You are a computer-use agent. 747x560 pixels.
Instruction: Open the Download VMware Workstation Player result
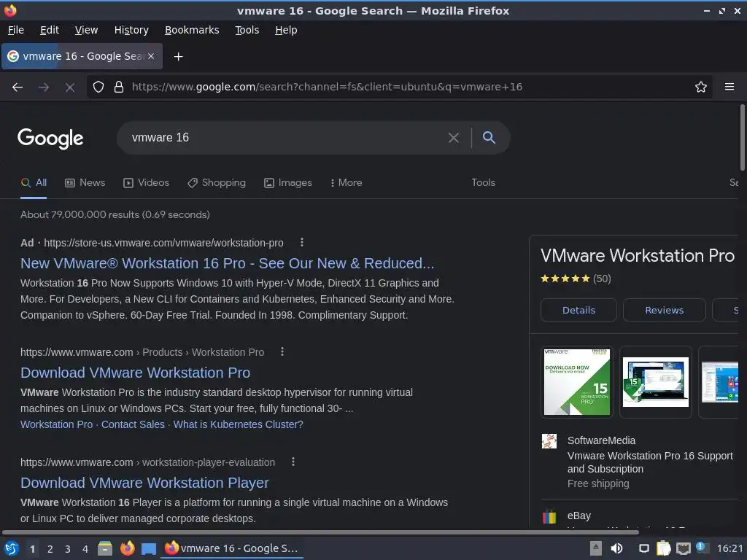[144, 483]
